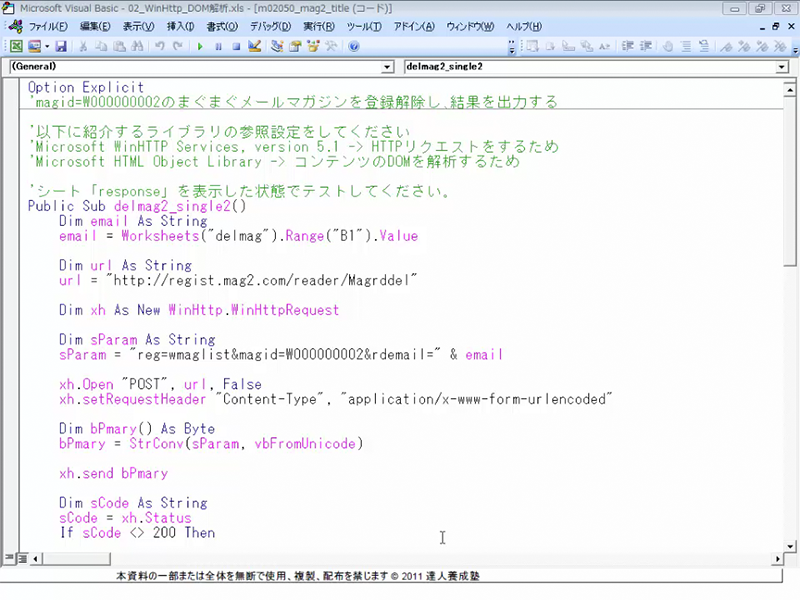Open the Project Explorer icon
The image size is (800, 600).
point(277,46)
